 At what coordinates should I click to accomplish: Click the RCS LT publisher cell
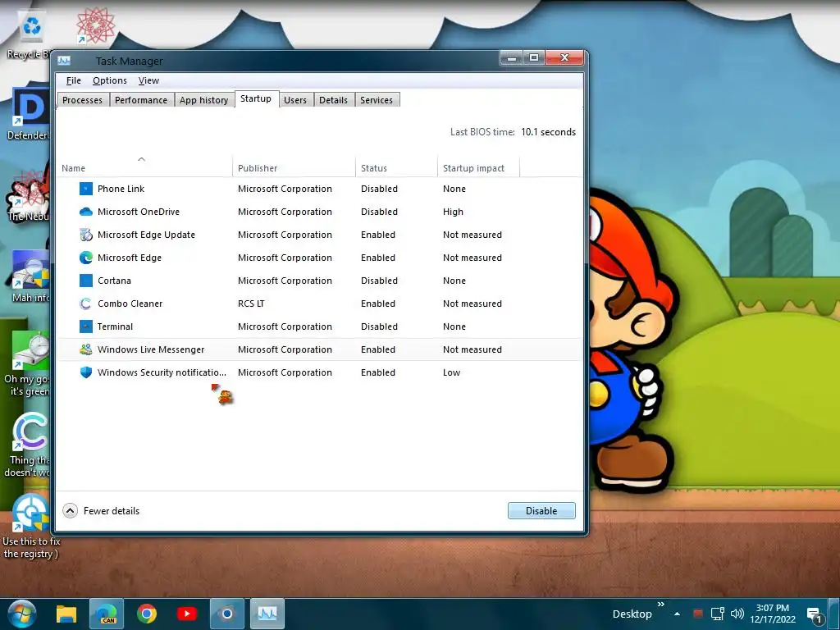click(251, 304)
